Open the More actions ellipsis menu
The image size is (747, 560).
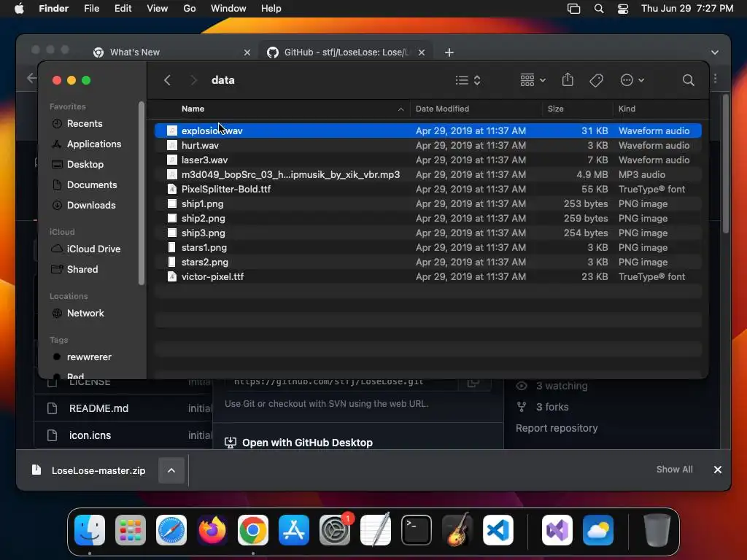(632, 80)
